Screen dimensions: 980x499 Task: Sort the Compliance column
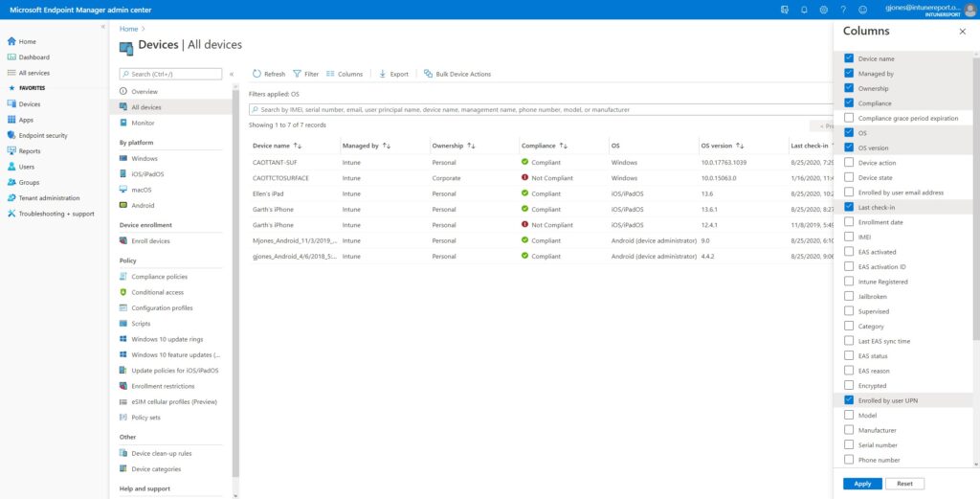(x=564, y=146)
